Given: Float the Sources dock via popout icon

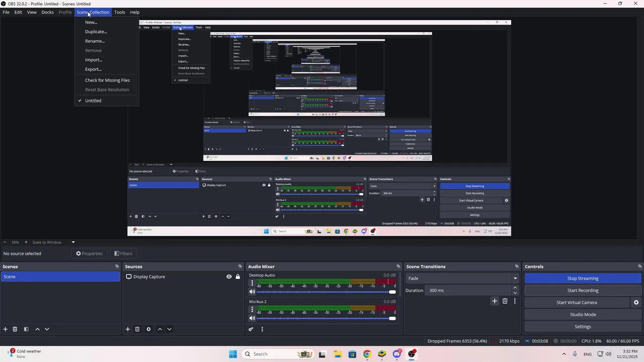Looking at the screenshot, I should [x=240, y=266].
